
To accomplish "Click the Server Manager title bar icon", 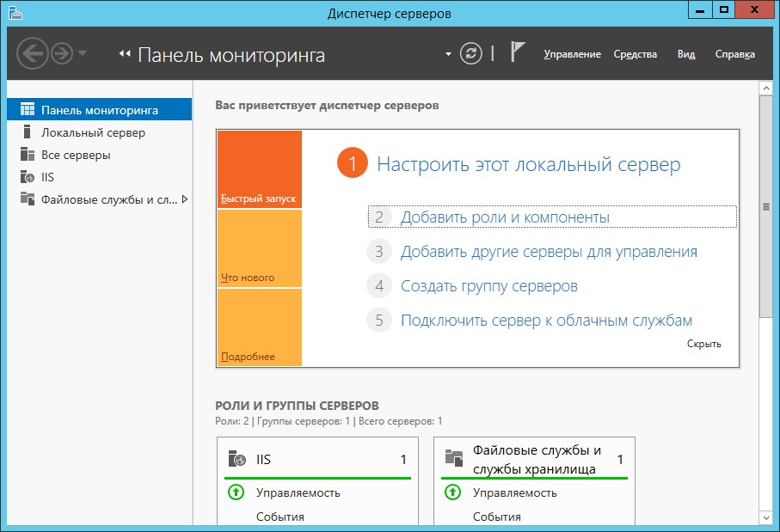I will click(x=15, y=13).
